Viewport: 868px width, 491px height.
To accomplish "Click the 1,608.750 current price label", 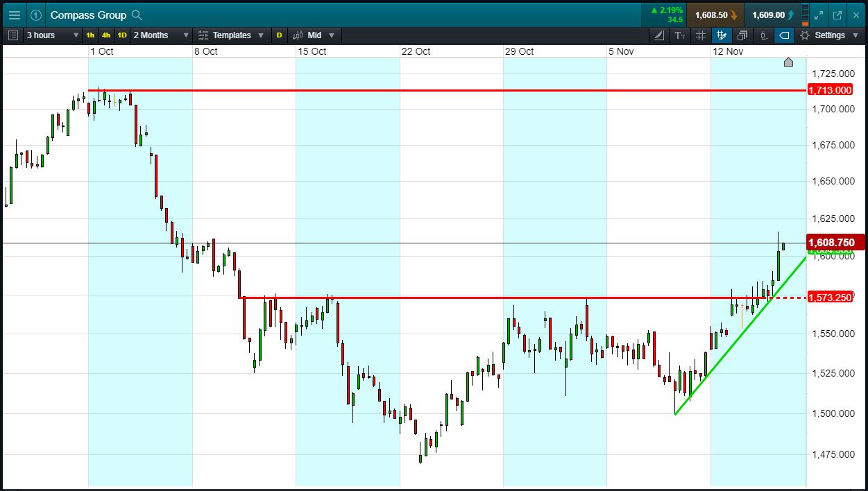I will pos(835,243).
